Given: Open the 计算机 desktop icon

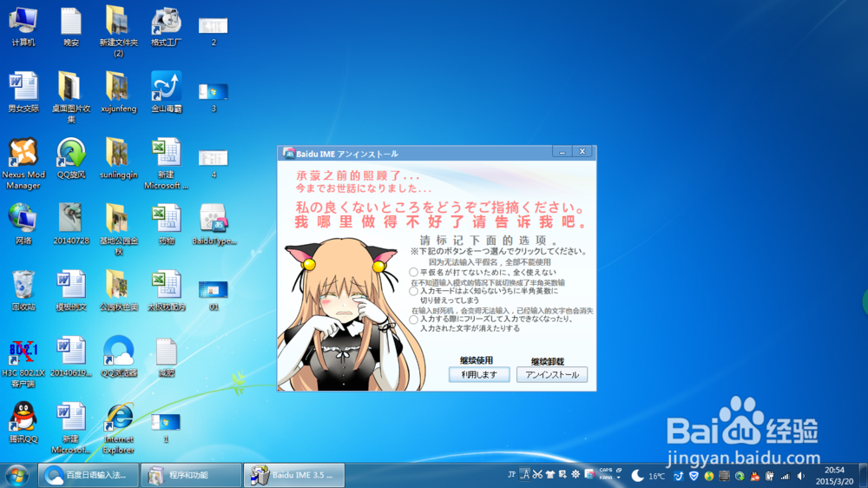Looking at the screenshot, I should (23, 27).
